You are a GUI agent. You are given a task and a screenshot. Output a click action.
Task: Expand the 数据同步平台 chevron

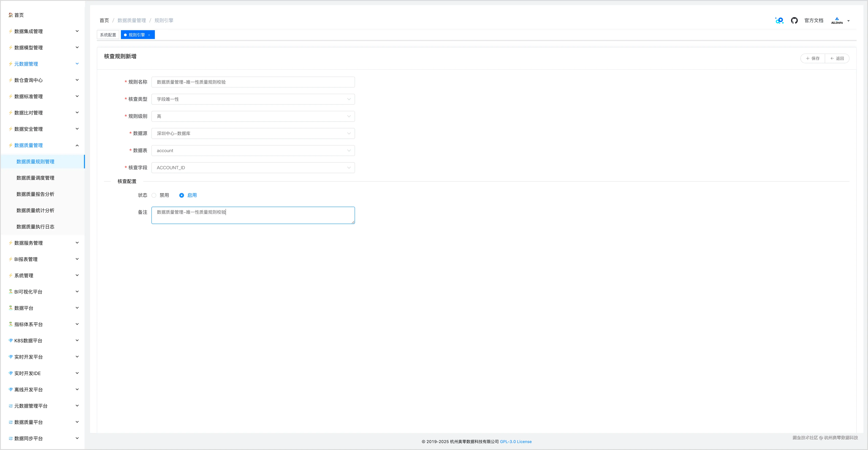click(x=77, y=438)
